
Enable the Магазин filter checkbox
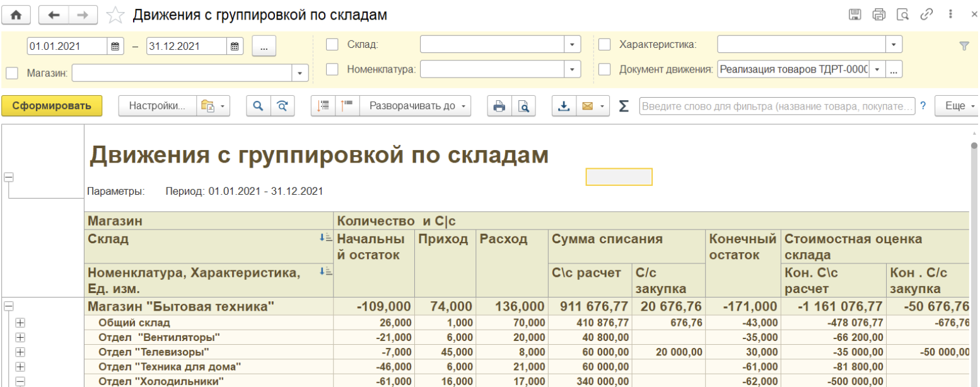click(x=12, y=73)
